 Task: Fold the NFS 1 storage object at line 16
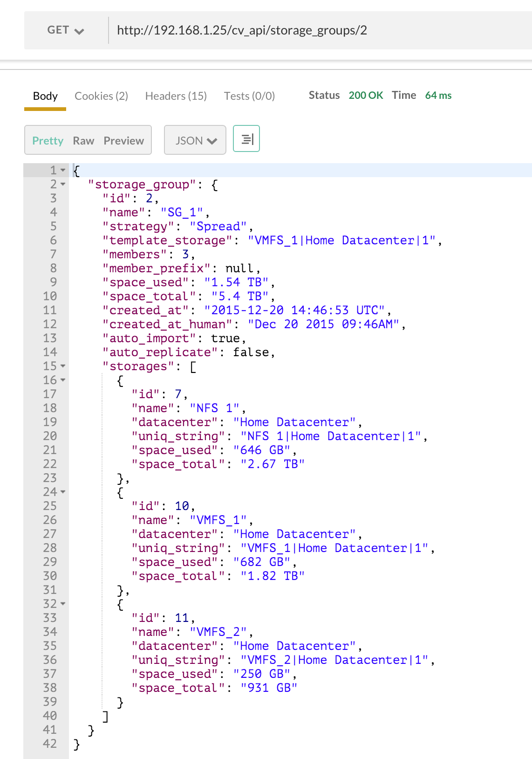click(63, 380)
